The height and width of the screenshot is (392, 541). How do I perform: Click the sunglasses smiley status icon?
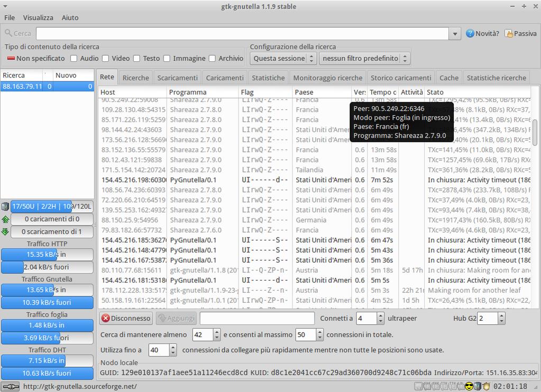pos(469,386)
